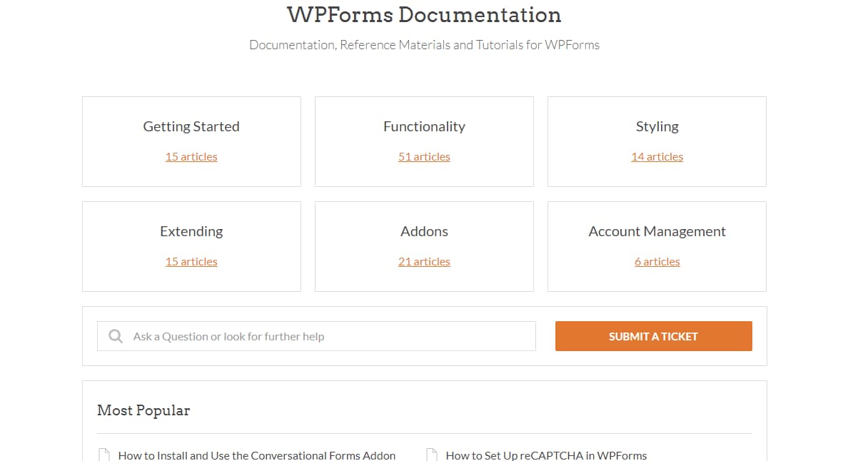The height and width of the screenshot is (461, 868).
Task: Click document icon beside reCAPTCHA article
Action: point(430,452)
